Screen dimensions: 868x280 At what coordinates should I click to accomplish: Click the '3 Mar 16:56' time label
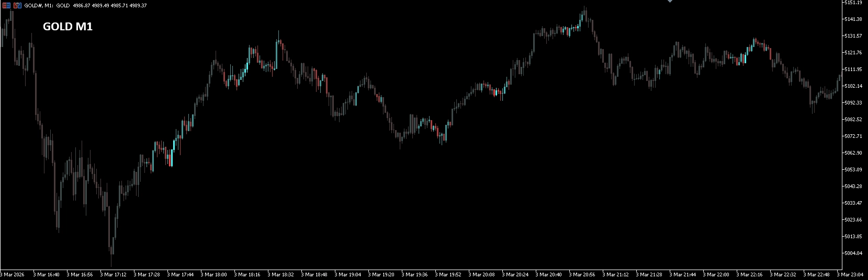pyautogui.click(x=80, y=275)
